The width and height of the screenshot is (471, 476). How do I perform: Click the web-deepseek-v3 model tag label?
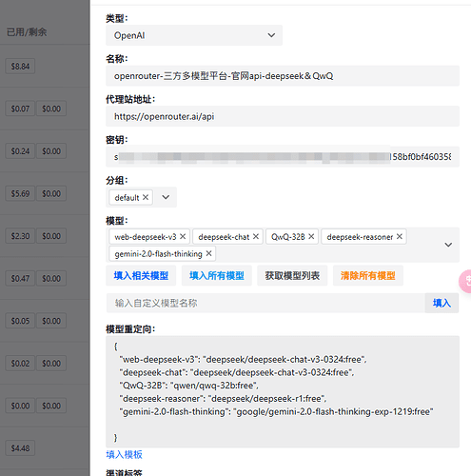click(146, 237)
